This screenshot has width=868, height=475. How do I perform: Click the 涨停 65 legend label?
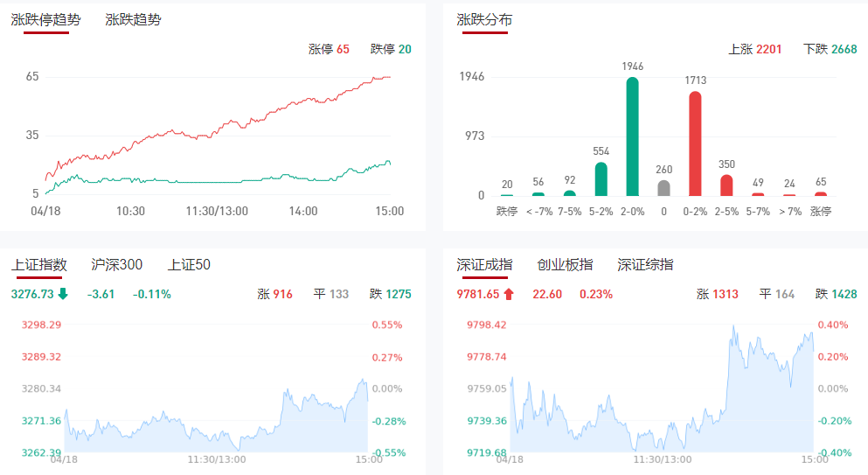329,50
